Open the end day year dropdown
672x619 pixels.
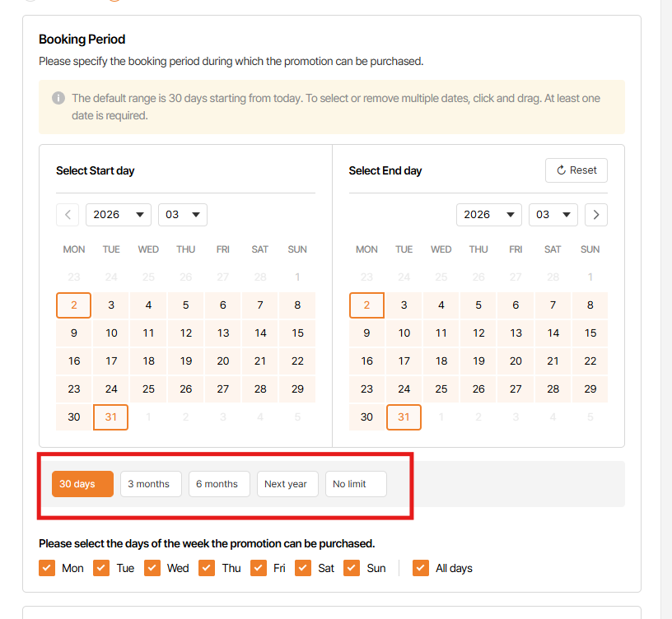[489, 215]
